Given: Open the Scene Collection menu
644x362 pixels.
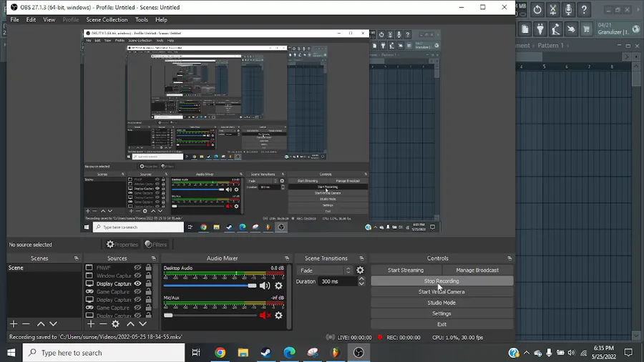Looking at the screenshot, I should coord(107,20).
